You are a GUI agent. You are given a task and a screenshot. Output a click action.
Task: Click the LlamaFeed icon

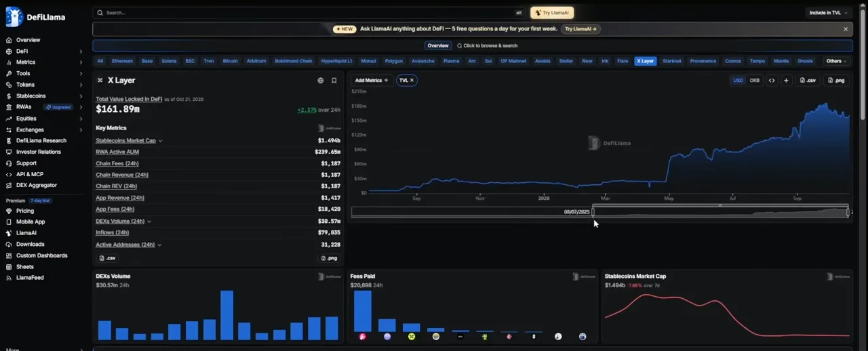(x=9, y=278)
